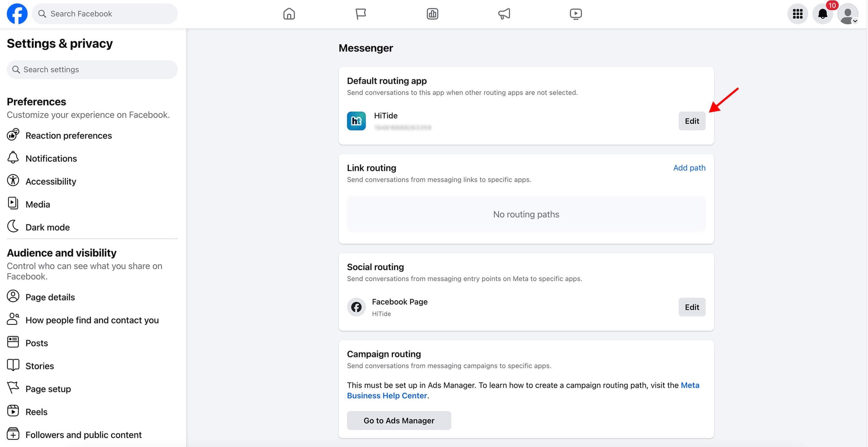Expand the account profile avatar menu
Viewport: 868px width, 447px height.
pyautogui.click(x=847, y=14)
